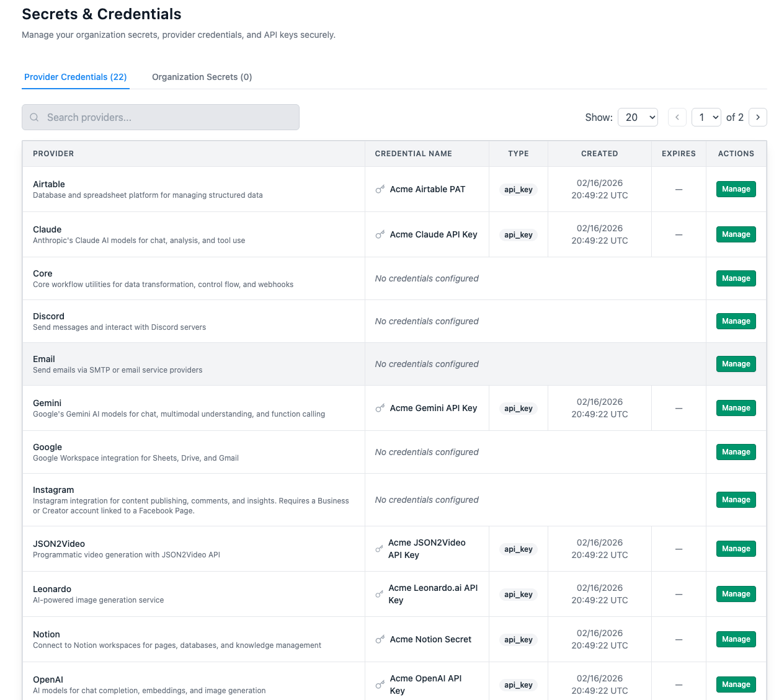The height and width of the screenshot is (700, 779).
Task: Go to next page with right chevron
Action: coord(757,117)
